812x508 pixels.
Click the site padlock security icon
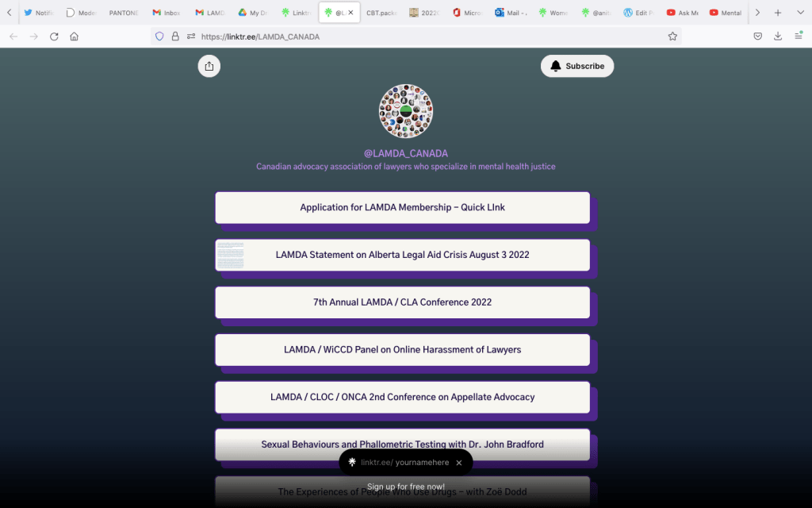(175, 37)
